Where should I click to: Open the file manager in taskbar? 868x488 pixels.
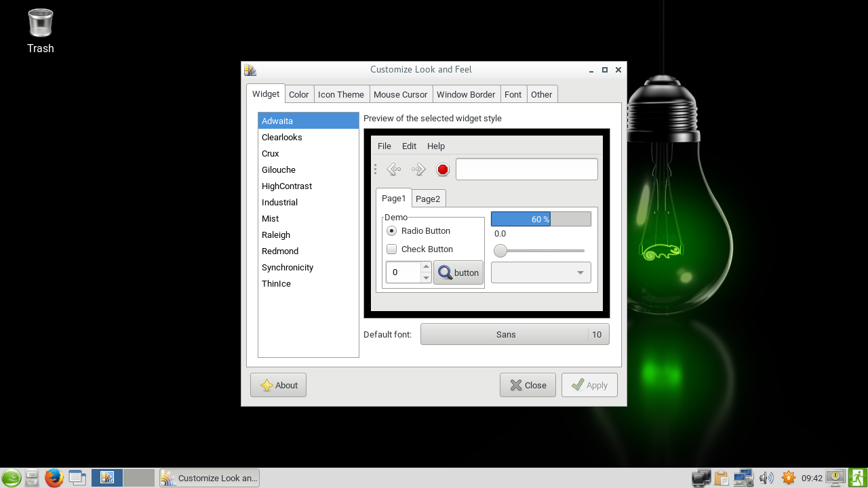point(31,478)
